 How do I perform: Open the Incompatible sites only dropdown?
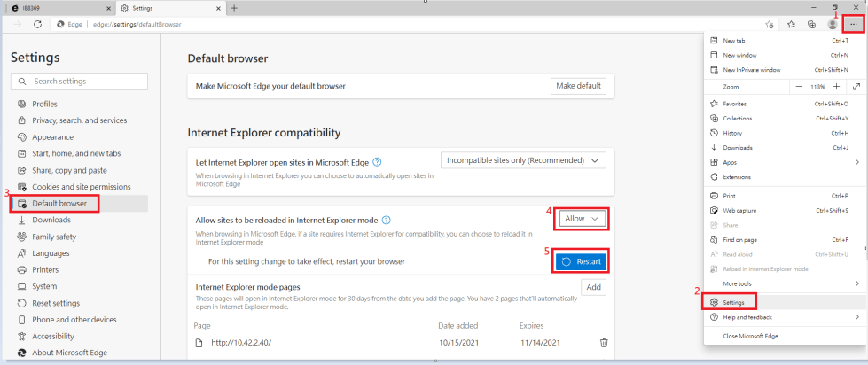point(523,160)
